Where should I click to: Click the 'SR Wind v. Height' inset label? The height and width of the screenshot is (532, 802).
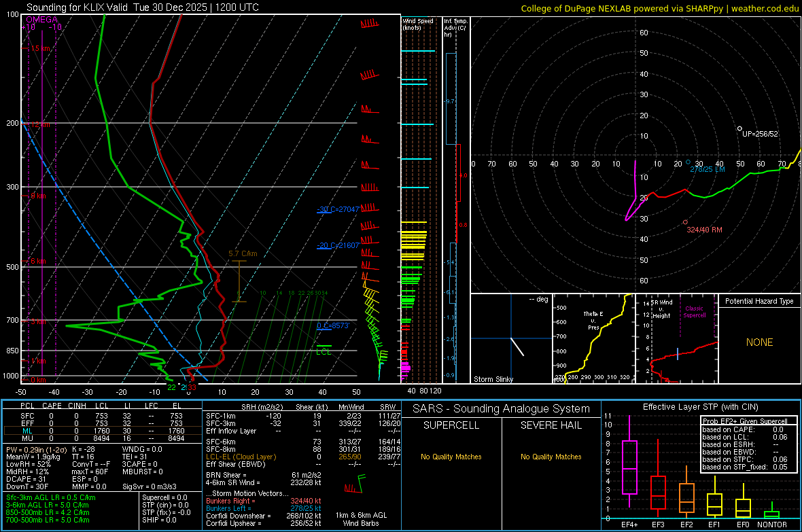point(661,309)
